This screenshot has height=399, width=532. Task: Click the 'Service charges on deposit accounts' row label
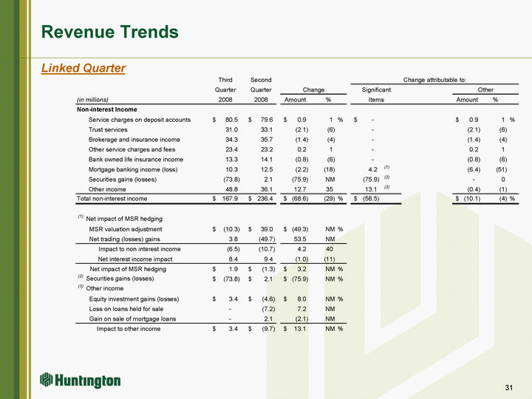pyautogui.click(x=140, y=120)
